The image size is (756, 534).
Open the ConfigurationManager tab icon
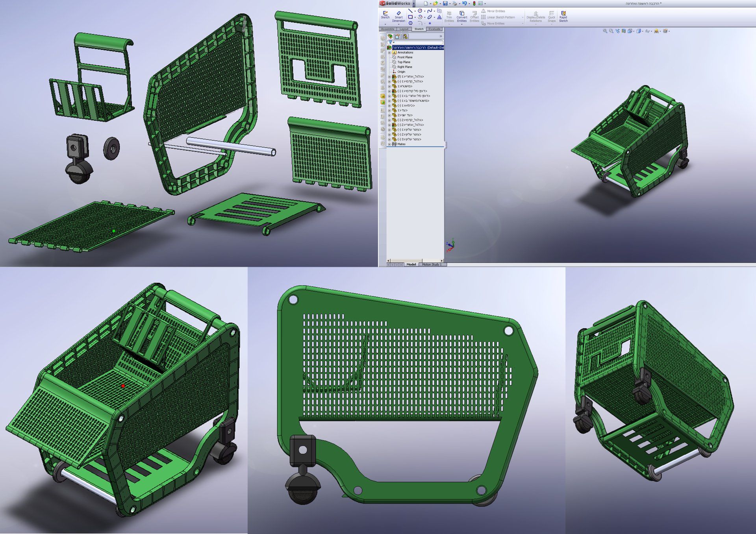click(x=405, y=37)
